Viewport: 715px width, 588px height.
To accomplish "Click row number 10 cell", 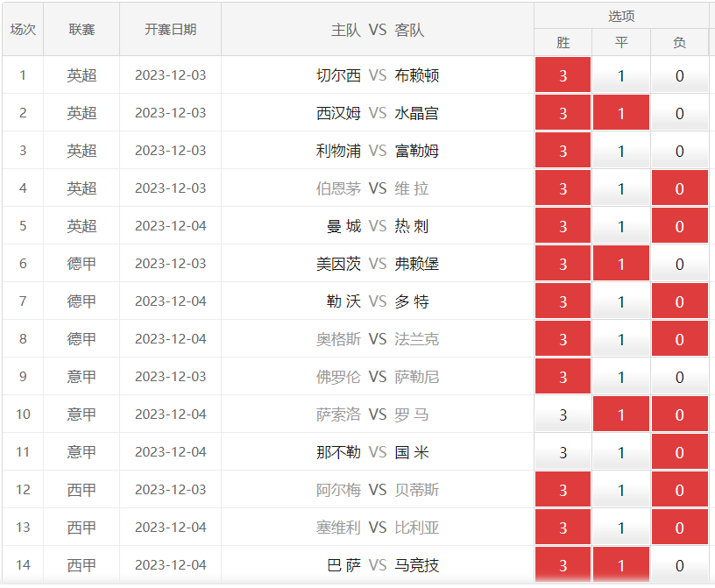I will (x=23, y=414).
